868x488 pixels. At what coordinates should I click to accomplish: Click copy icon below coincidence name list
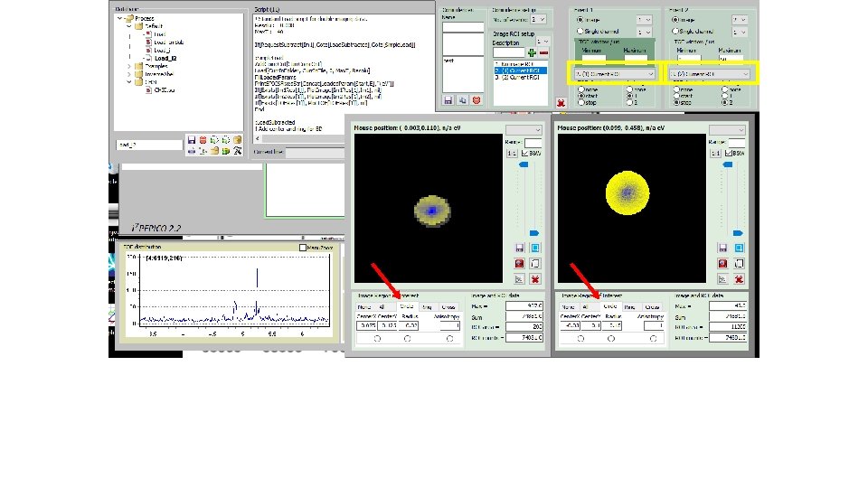pyautogui.click(x=462, y=100)
